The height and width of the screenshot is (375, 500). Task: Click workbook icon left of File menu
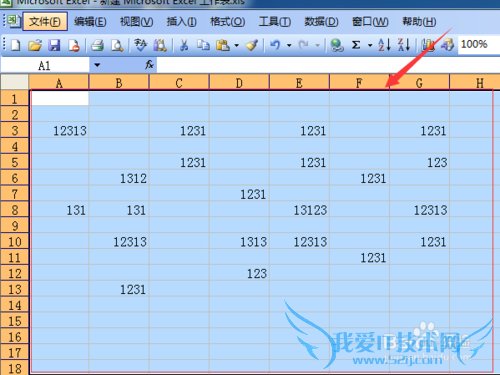click(x=14, y=21)
